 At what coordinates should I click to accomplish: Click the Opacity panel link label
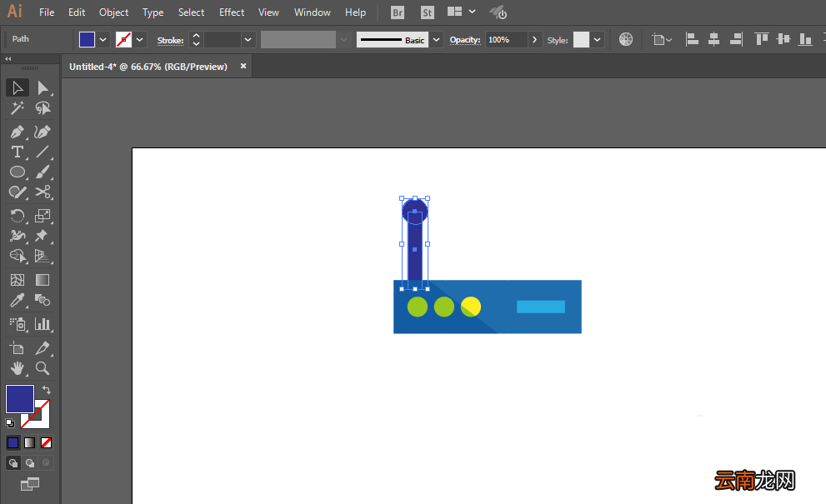(x=465, y=40)
